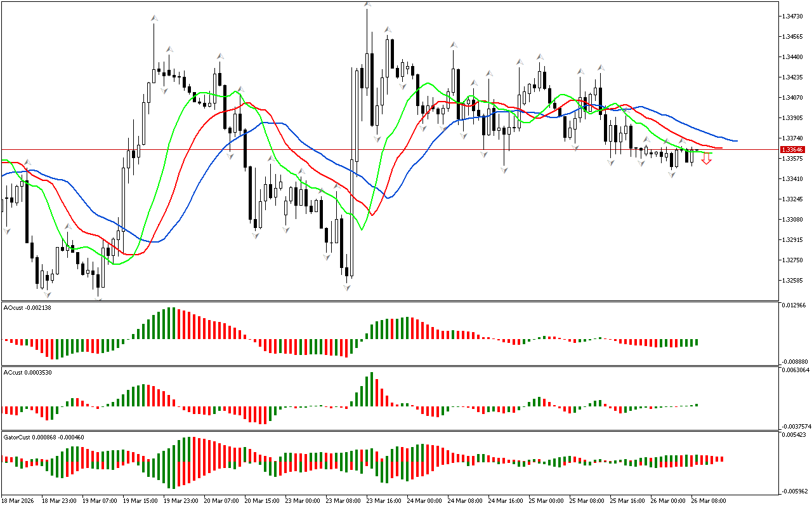Click the AOcust indicator label
The height and width of the screenshot is (508, 812).
pos(27,308)
